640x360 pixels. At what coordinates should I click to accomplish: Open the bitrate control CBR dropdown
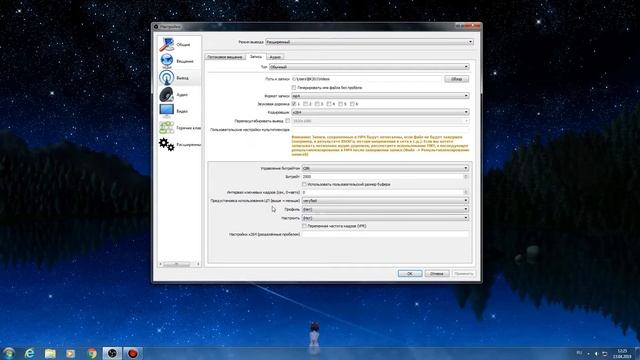385,168
